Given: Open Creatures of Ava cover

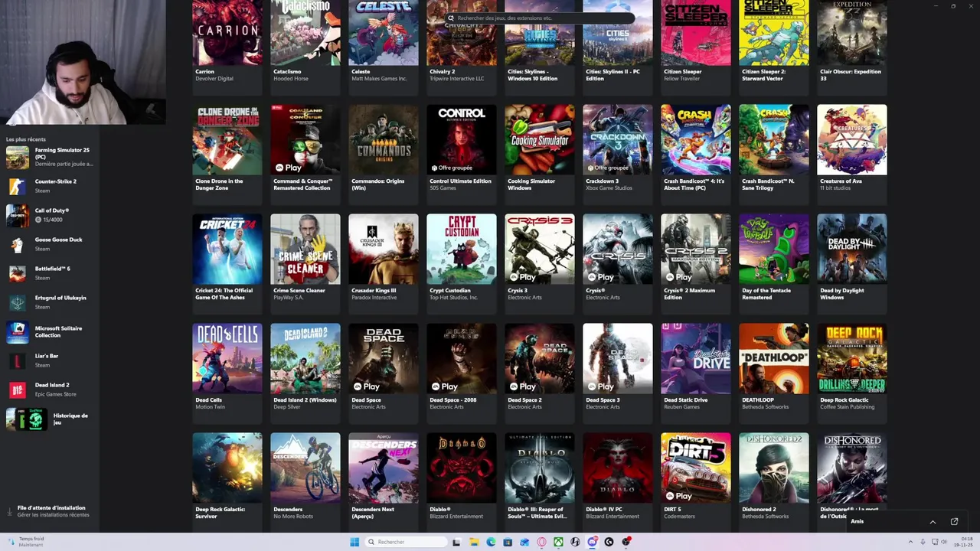Looking at the screenshot, I should (x=851, y=139).
